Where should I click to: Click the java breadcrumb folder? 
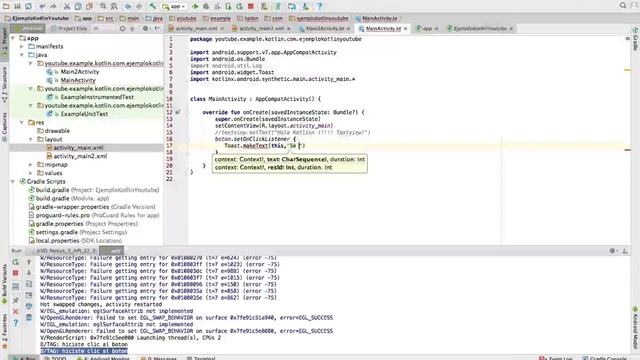[154, 18]
